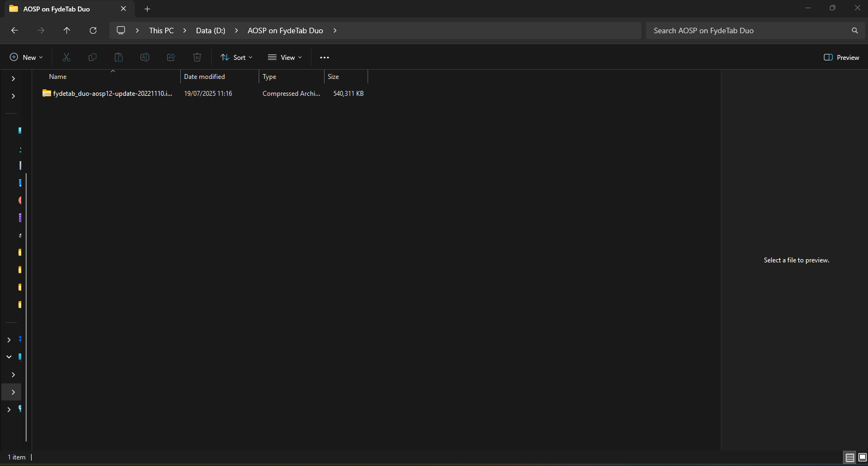
Task: Switch to large thumbnails view in status bar
Action: click(863, 457)
